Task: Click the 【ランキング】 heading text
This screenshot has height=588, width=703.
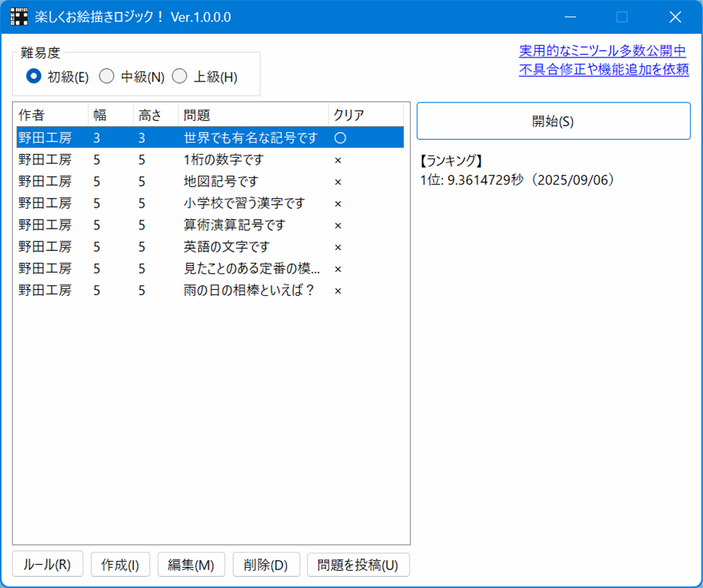Action: coord(451,160)
